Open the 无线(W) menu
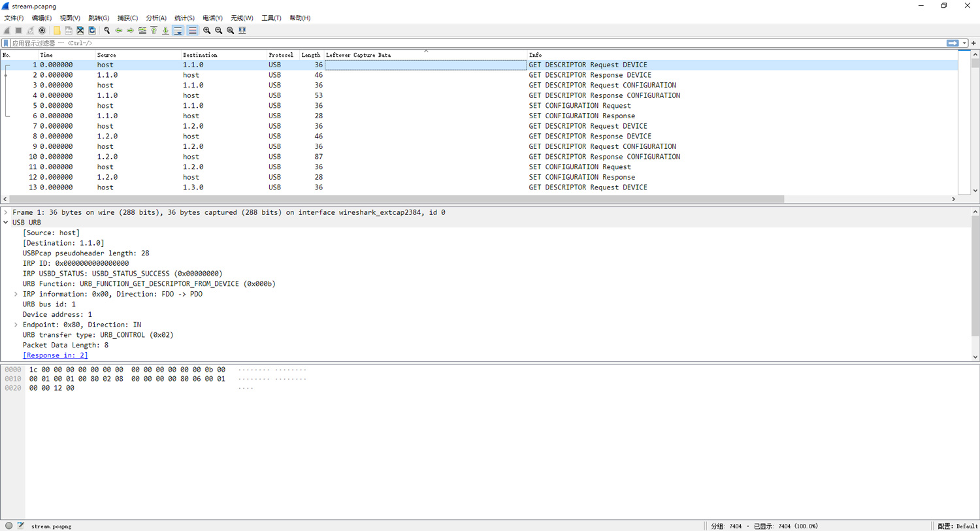The image size is (980, 531). click(x=242, y=18)
